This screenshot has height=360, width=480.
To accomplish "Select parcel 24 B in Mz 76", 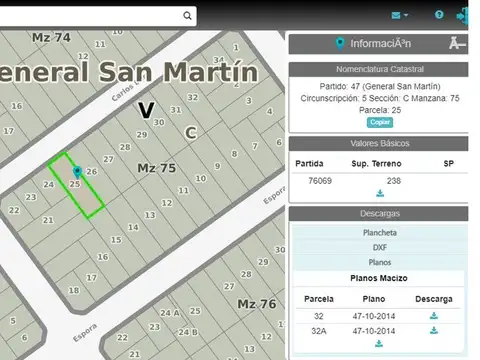I will (x=188, y=332).
